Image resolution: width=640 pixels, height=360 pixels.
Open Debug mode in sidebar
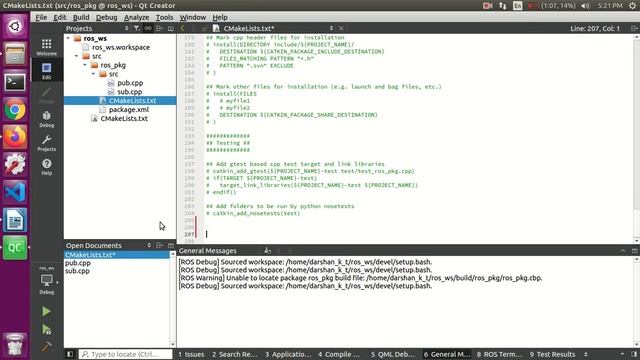coord(47,119)
